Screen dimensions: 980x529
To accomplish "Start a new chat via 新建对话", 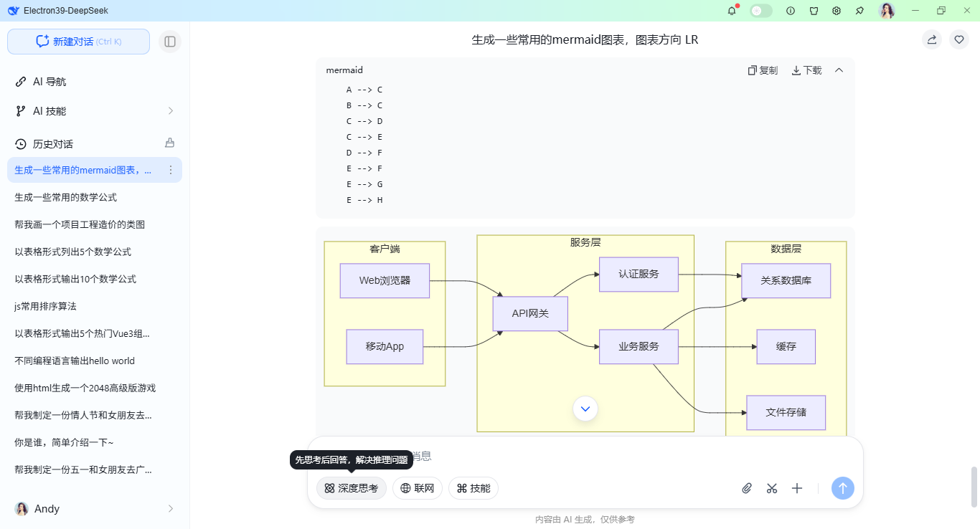I will [x=77, y=42].
